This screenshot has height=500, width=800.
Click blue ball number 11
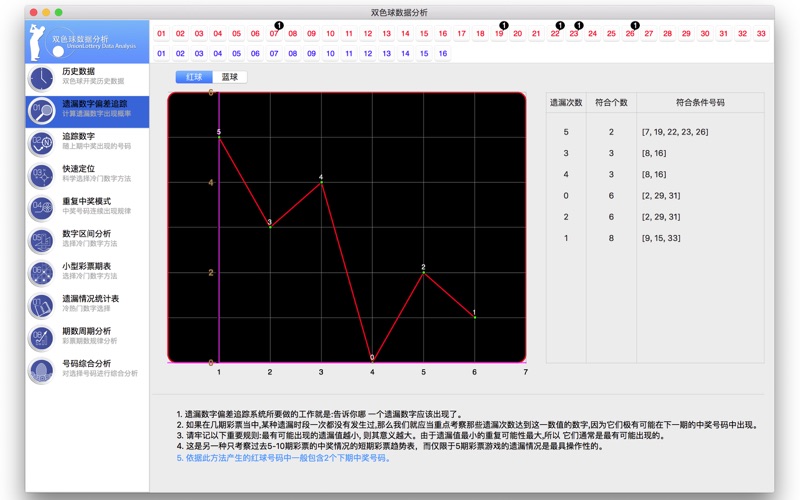(349, 54)
